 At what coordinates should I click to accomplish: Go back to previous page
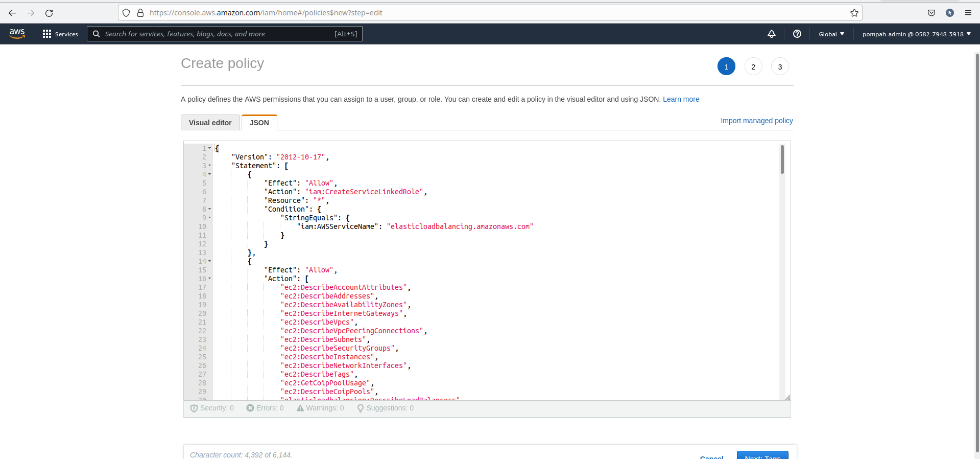coord(12,13)
